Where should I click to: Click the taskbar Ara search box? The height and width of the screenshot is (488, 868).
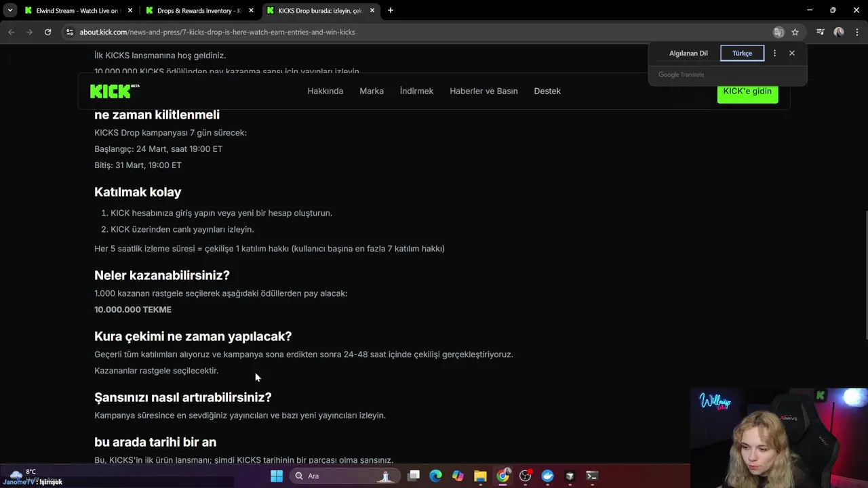[344, 476]
